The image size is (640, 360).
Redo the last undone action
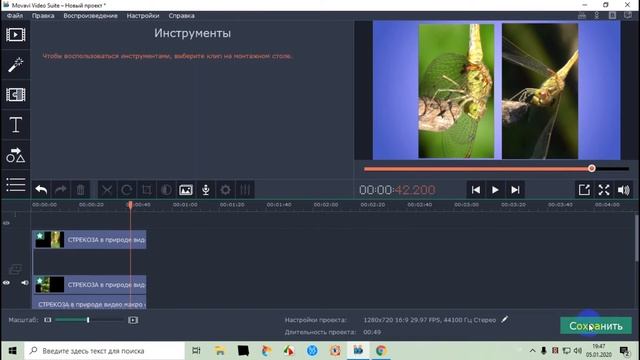[61, 190]
